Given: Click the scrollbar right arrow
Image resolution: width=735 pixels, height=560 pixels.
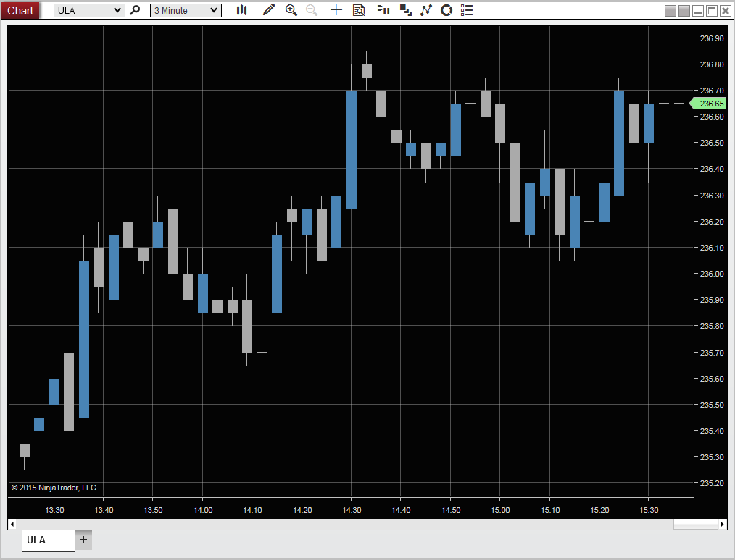Looking at the screenshot, I should tap(723, 524).
